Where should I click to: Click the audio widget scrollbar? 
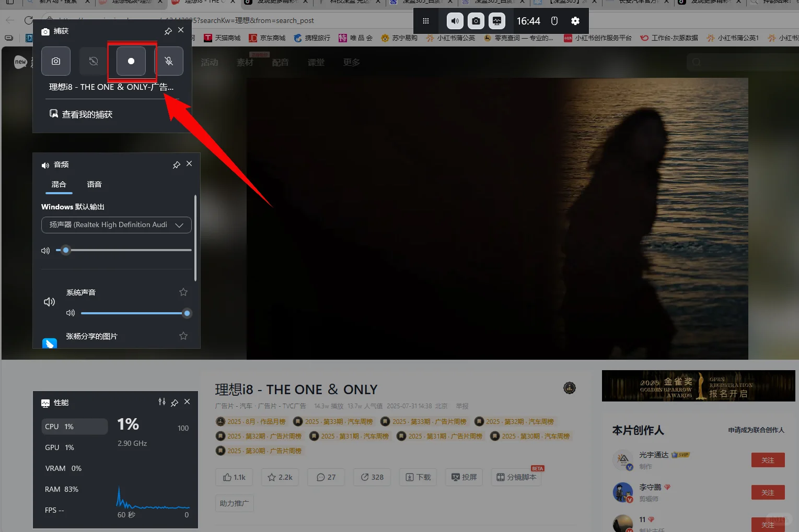195,238
